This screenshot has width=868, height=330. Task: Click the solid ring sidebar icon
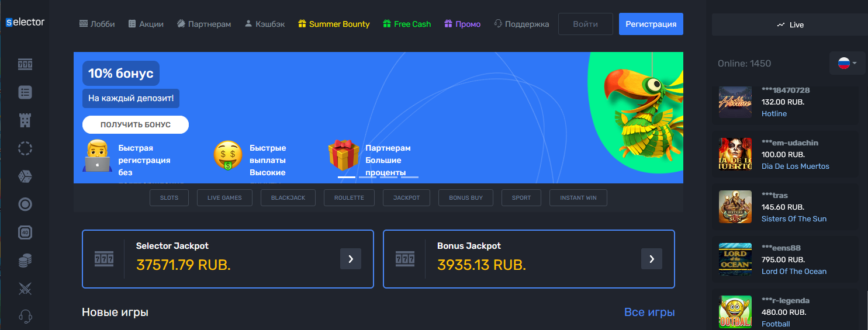(x=25, y=204)
